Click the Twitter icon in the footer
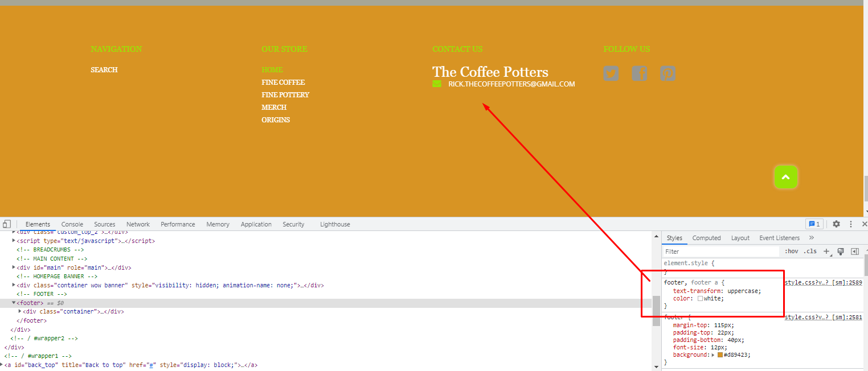Viewport: 868px width, 371px height. pyautogui.click(x=611, y=73)
